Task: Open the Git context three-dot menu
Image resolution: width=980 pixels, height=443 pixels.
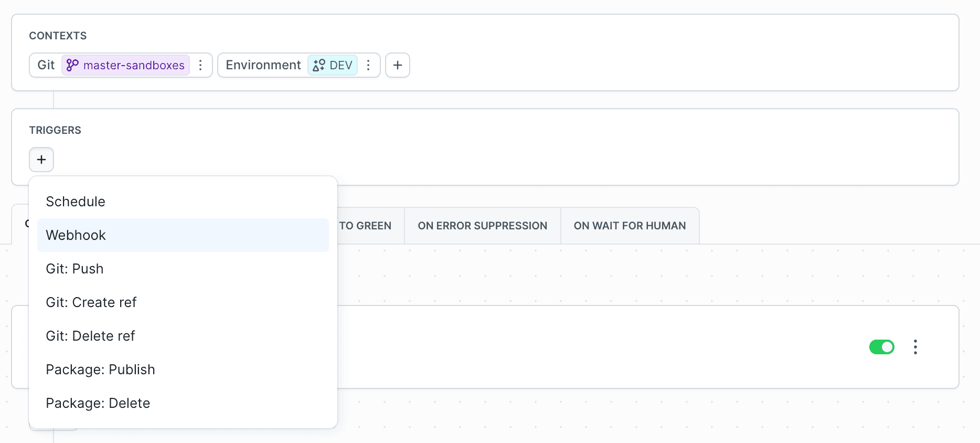Action: coord(200,65)
